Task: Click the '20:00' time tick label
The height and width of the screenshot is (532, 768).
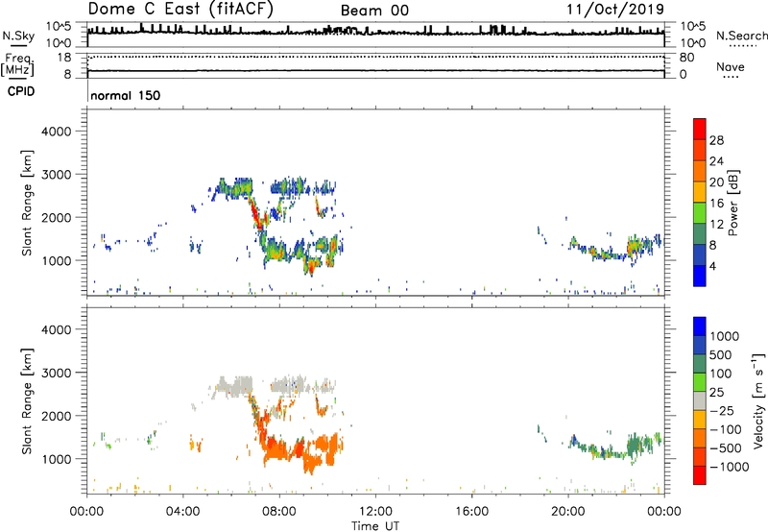Action: (x=567, y=512)
